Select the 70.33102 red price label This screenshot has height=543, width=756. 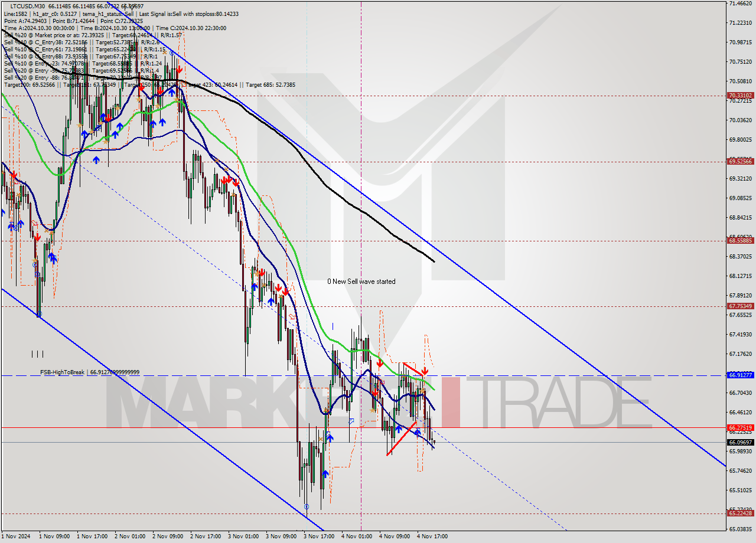click(740, 95)
